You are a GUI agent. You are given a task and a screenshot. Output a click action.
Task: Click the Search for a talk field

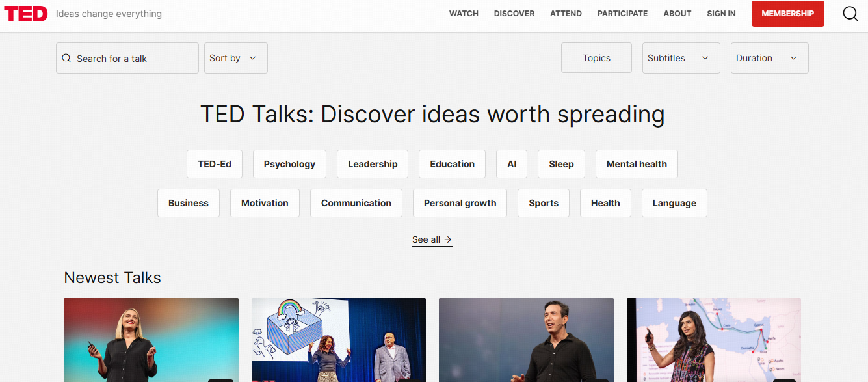(x=127, y=58)
